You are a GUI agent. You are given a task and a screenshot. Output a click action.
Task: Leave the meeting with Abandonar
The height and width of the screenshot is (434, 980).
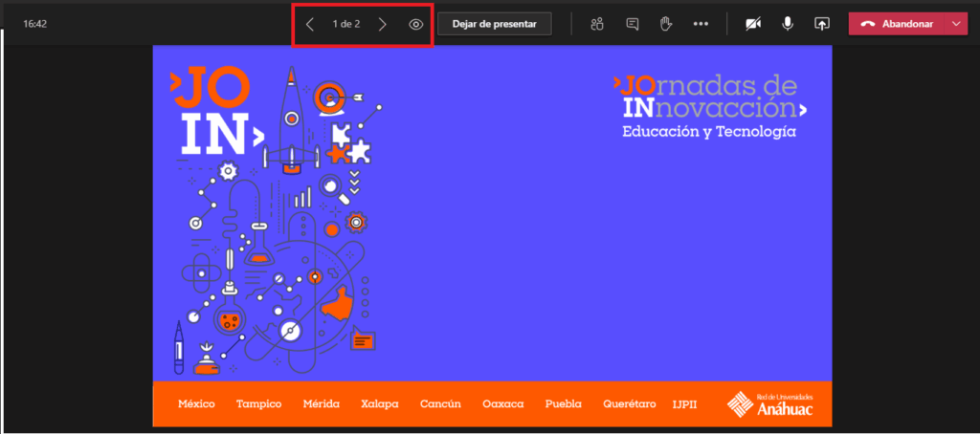pos(897,24)
